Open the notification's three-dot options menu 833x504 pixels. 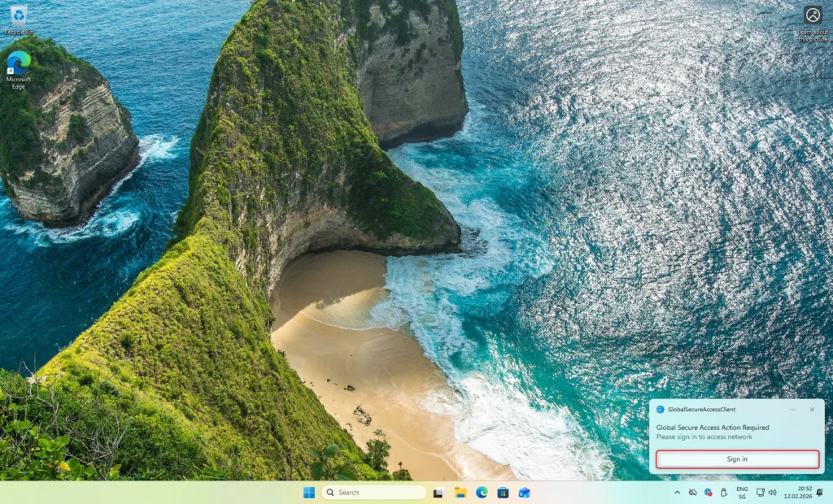pyautogui.click(x=793, y=410)
